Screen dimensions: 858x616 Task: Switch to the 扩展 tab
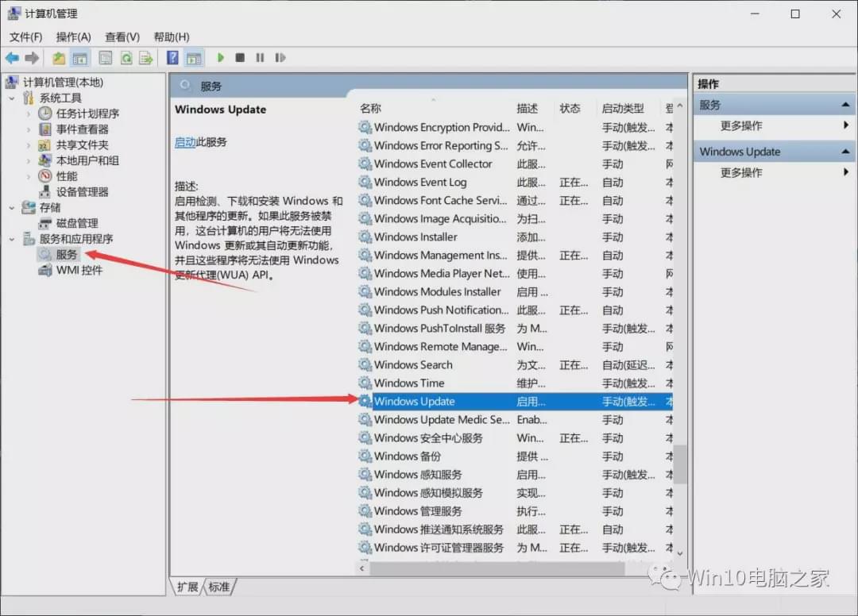coord(187,587)
